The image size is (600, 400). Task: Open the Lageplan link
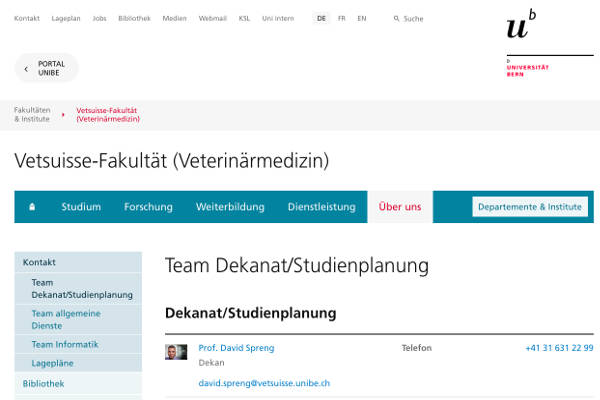(66, 18)
